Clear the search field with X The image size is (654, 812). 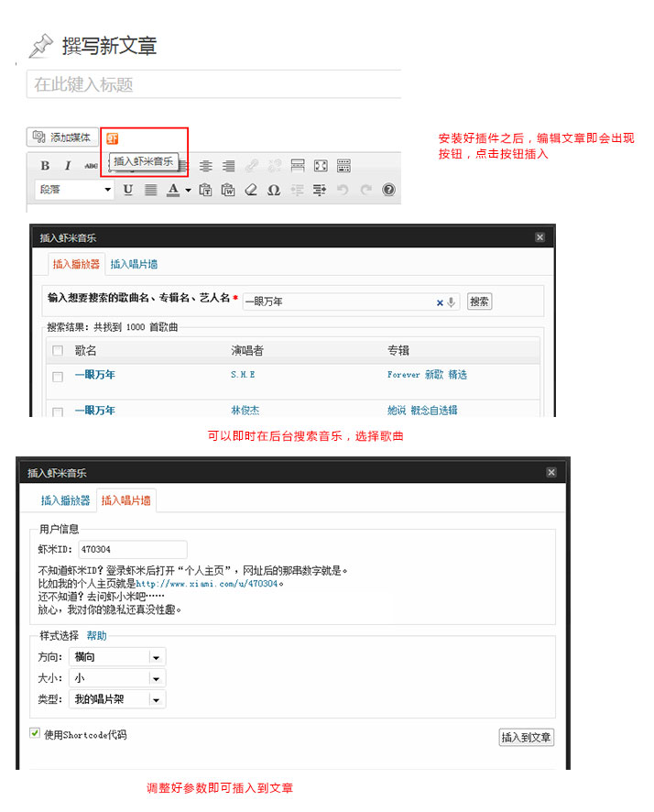[440, 302]
